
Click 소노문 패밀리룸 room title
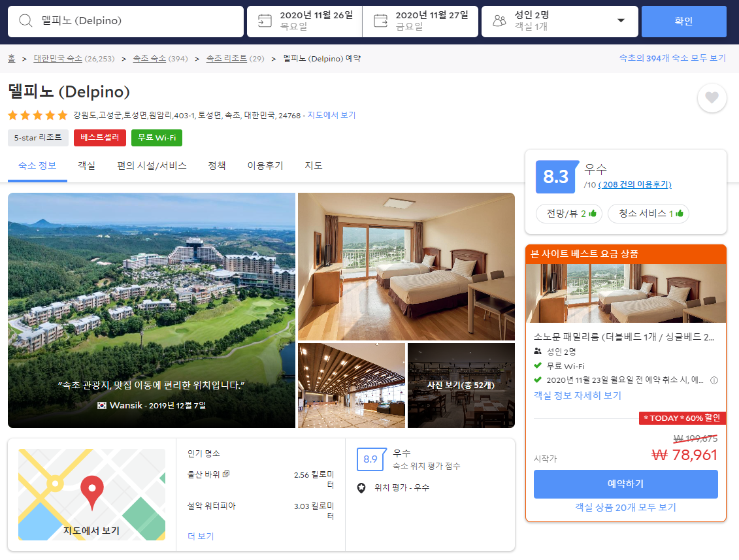click(623, 337)
